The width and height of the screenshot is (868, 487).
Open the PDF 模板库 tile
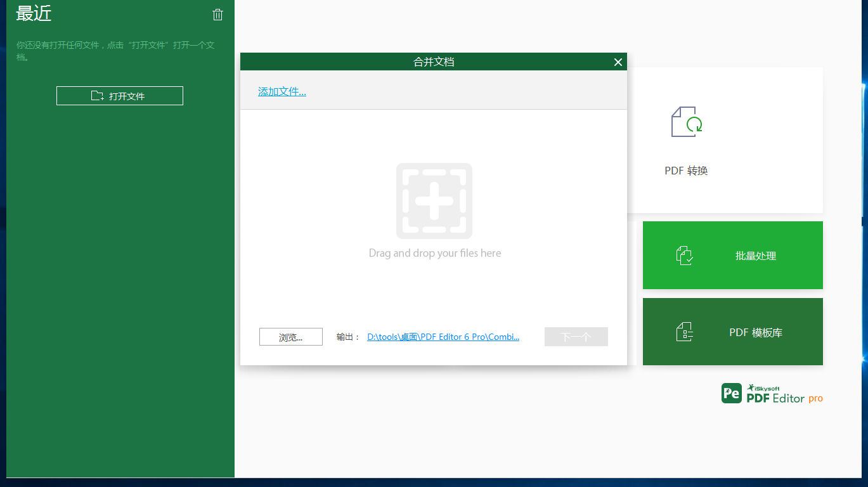732,331
